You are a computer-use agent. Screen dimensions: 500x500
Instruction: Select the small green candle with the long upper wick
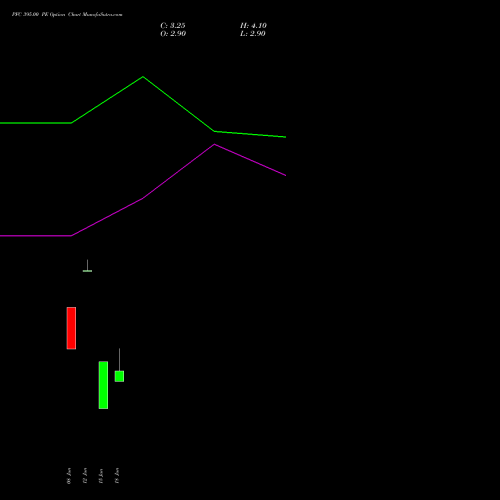(x=119, y=365)
